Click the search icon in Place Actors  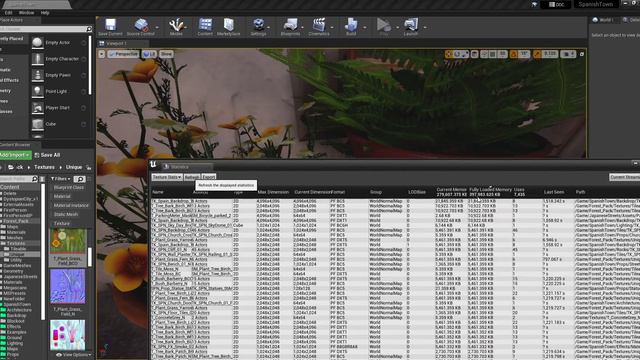coord(89,29)
